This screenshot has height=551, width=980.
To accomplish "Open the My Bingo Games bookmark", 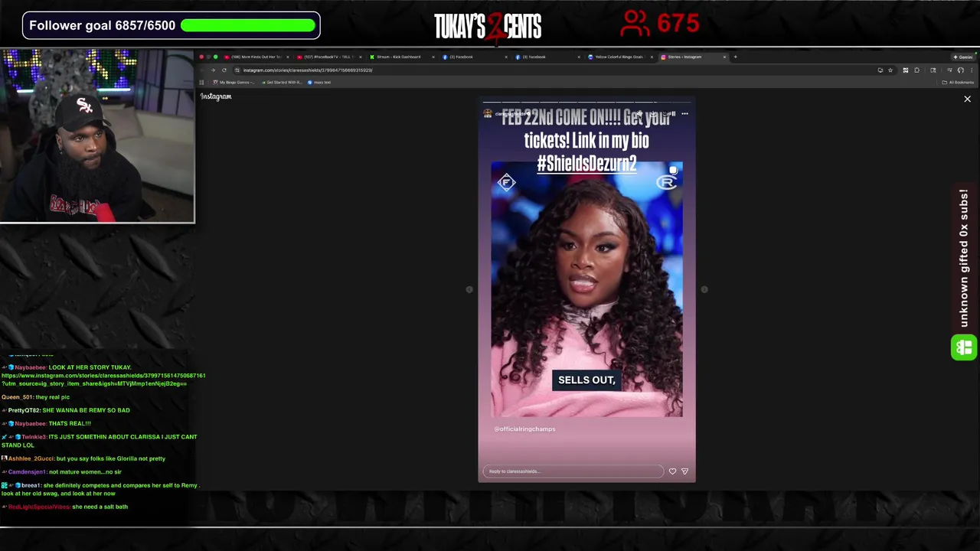I will click(233, 82).
